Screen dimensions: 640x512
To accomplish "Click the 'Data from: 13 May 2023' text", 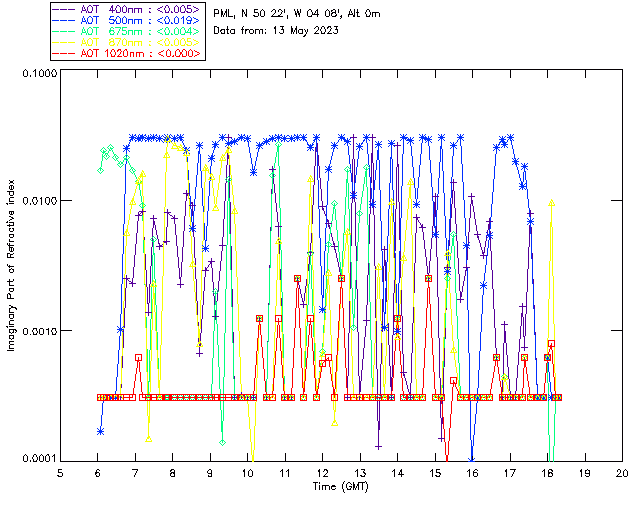I will point(276,31).
